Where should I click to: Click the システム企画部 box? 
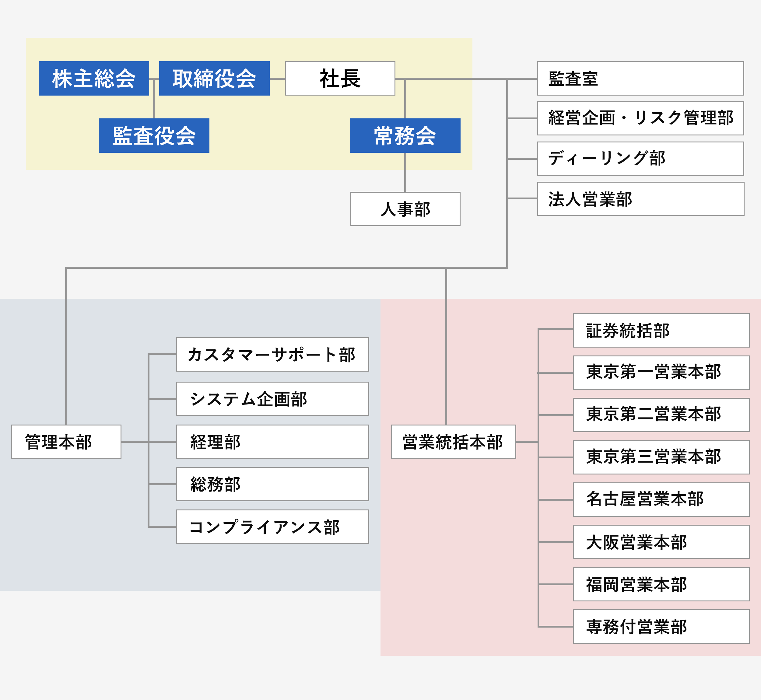(272, 399)
